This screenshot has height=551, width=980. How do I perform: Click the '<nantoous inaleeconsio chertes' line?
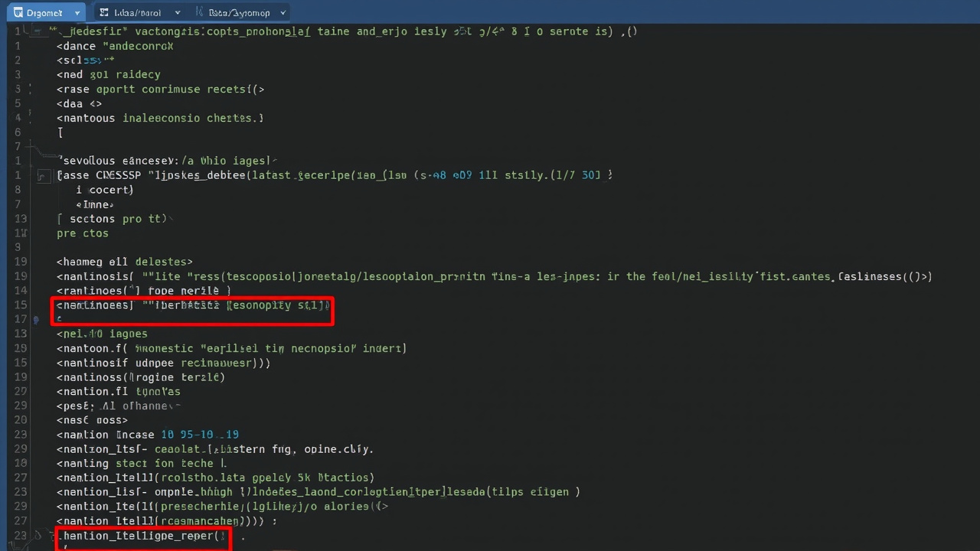click(x=160, y=119)
